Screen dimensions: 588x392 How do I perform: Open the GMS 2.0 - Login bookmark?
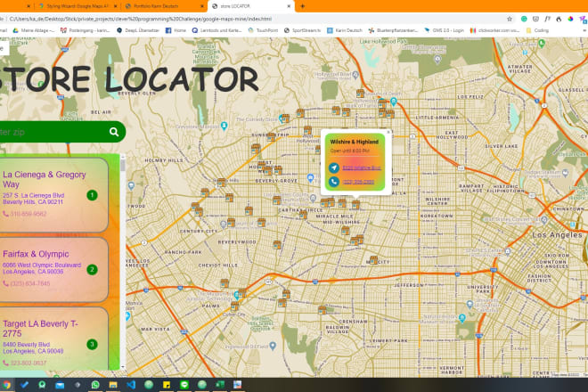pos(444,30)
